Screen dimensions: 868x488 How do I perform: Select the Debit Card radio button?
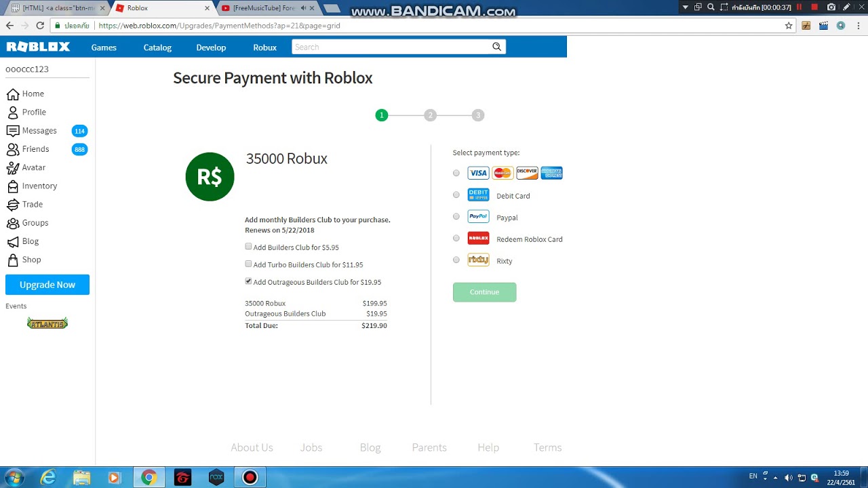456,195
